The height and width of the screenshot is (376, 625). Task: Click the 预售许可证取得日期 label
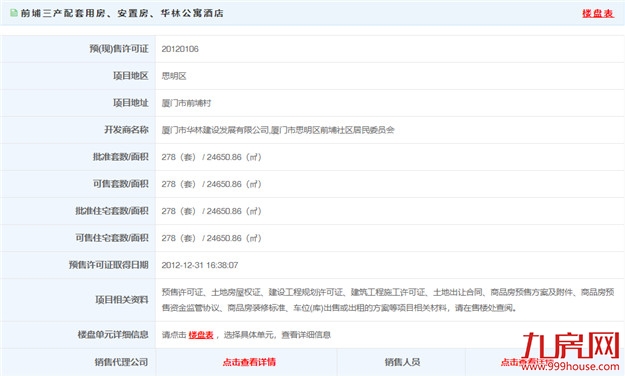[108, 265]
